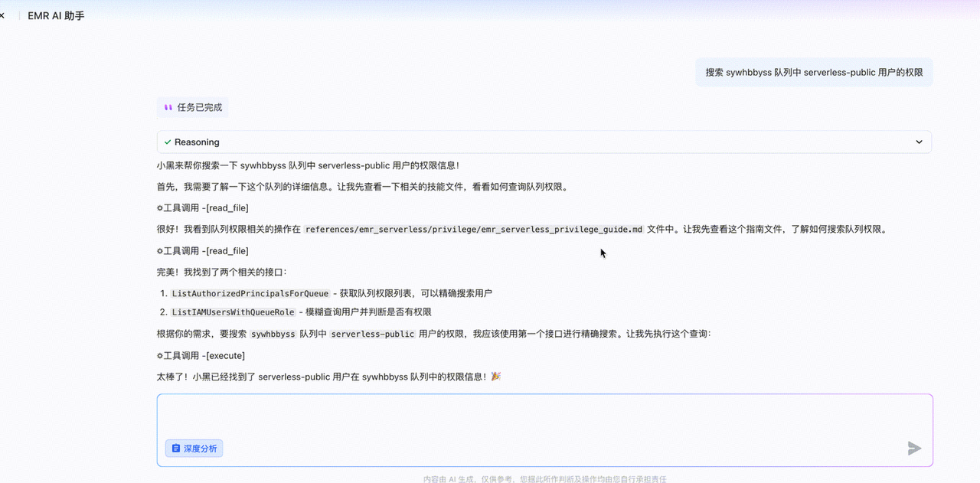Click the emr_serverless_privilege_guide.md file path

pos(474,230)
